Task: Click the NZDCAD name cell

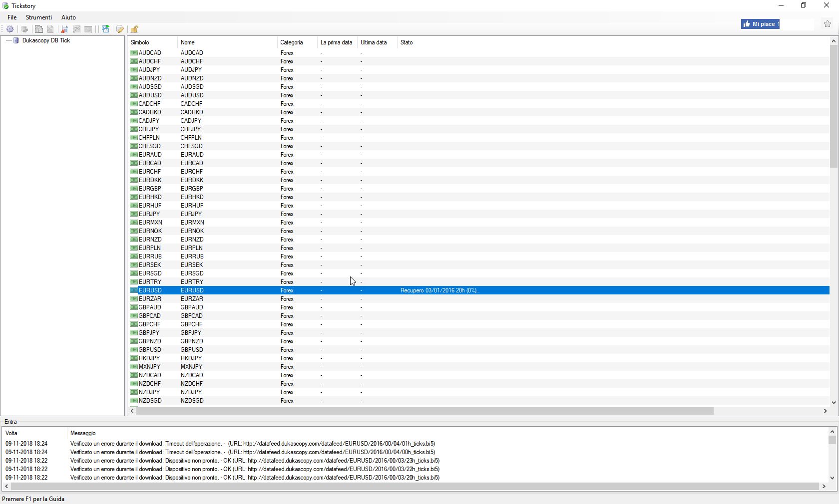Action: (x=192, y=375)
